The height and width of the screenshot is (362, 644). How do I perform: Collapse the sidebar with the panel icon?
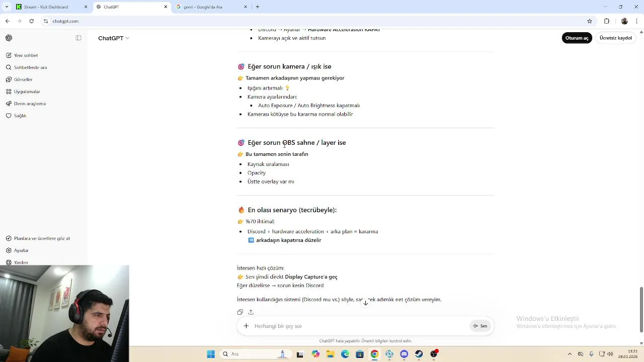click(x=78, y=38)
